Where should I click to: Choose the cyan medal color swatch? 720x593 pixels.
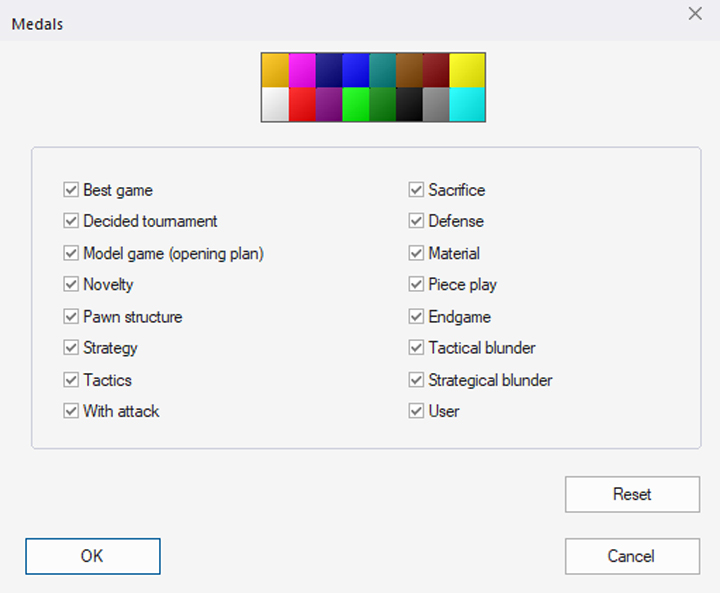click(467, 104)
